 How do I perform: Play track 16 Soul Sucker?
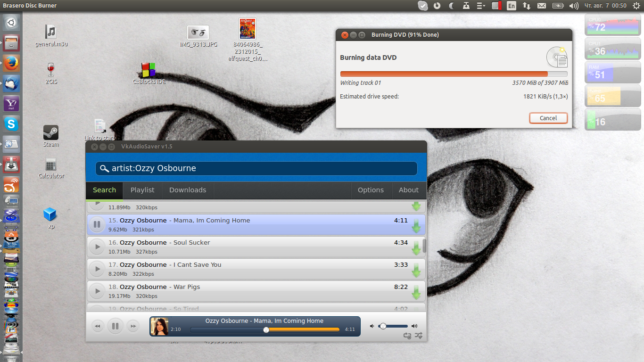pyautogui.click(x=97, y=247)
